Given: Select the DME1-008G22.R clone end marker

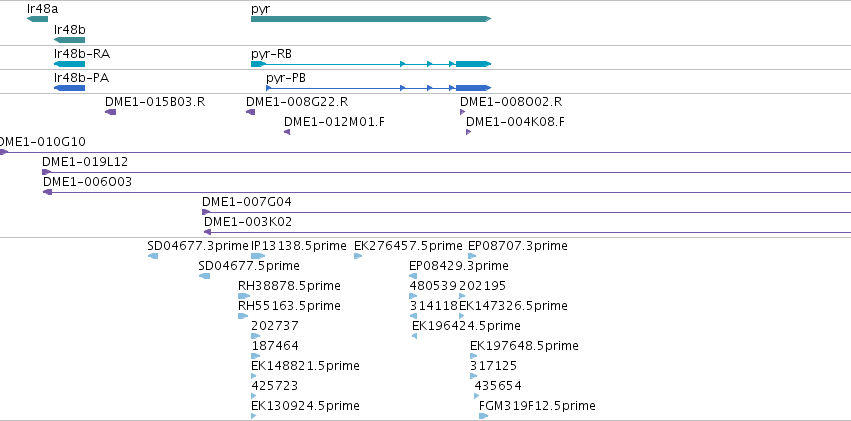Looking at the screenshot, I should (250, 112).
